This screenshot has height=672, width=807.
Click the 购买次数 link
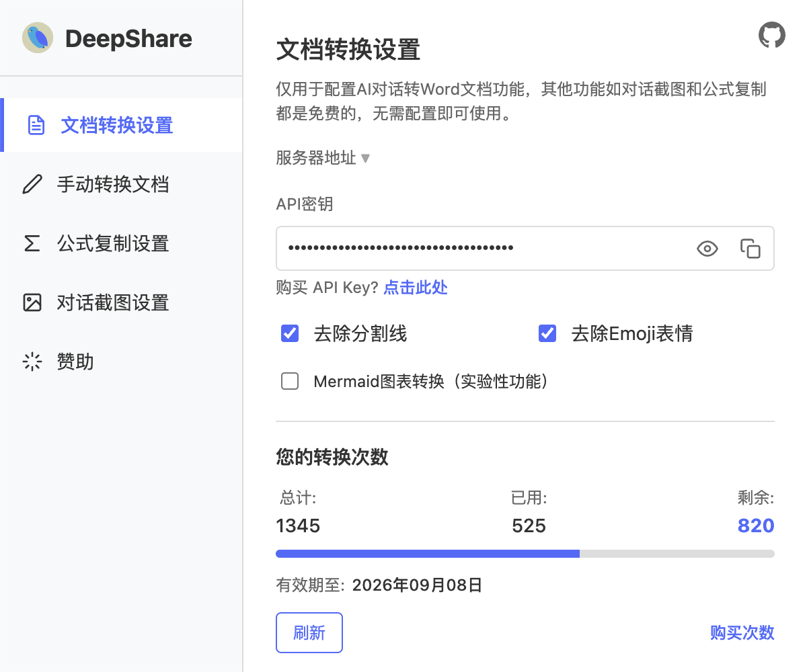click(742, 632)
